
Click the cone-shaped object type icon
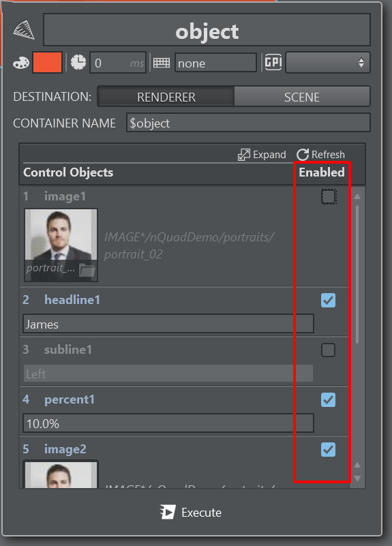point(24,29)
